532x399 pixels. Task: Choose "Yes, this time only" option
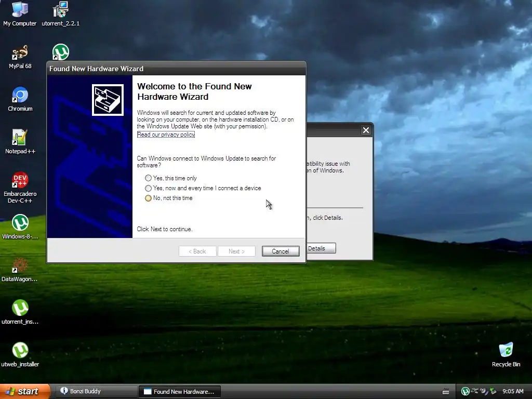[171, 178]
